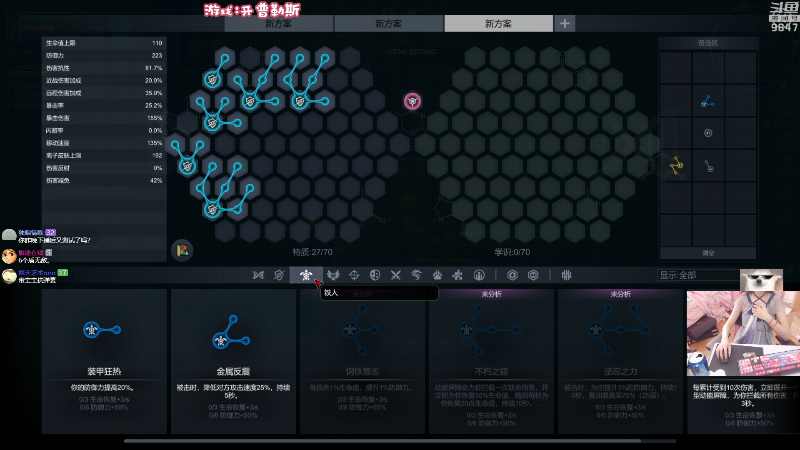Pick the circular gene in the standby area

(708, 133)
